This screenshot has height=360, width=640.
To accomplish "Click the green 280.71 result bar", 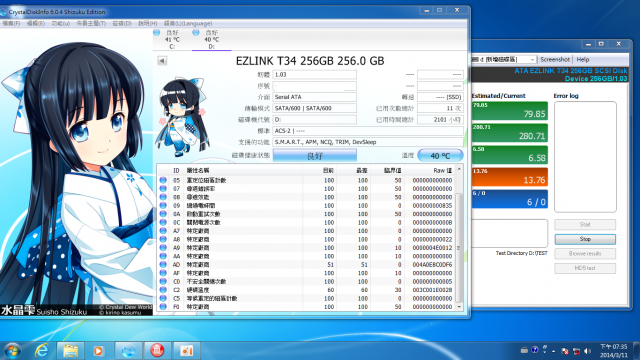I will [509, 133].
